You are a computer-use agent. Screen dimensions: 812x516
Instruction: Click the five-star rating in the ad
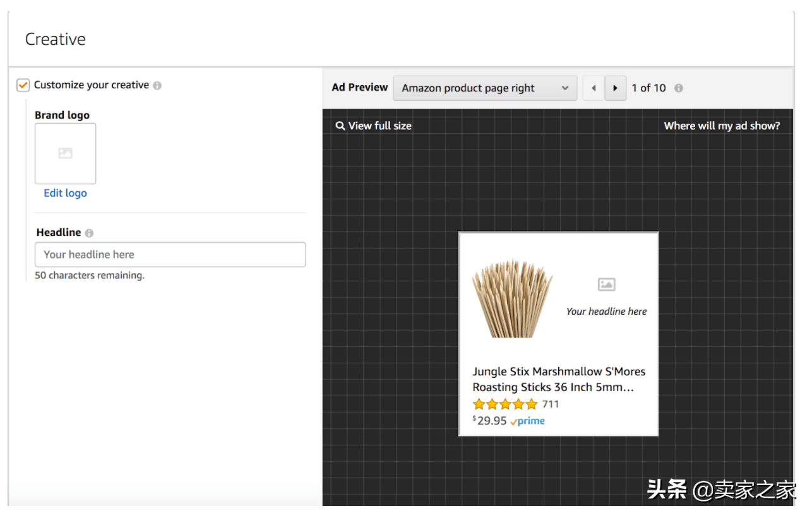click(505, 404)
